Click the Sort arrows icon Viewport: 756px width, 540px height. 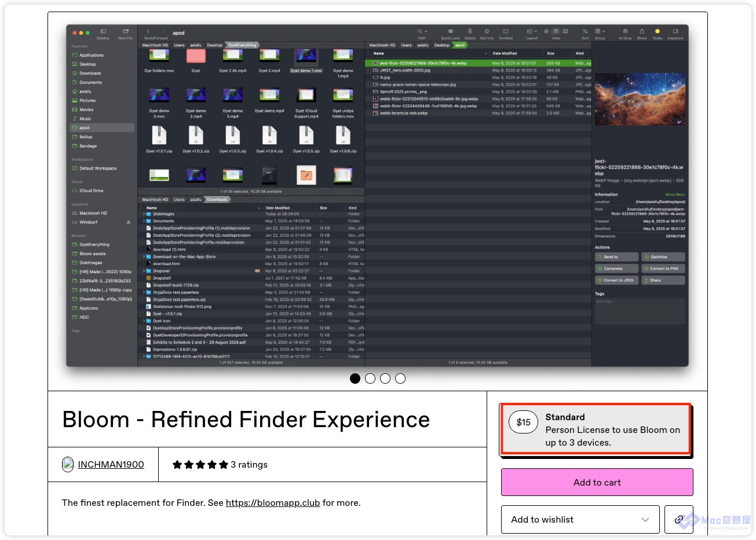pos(585,31)
